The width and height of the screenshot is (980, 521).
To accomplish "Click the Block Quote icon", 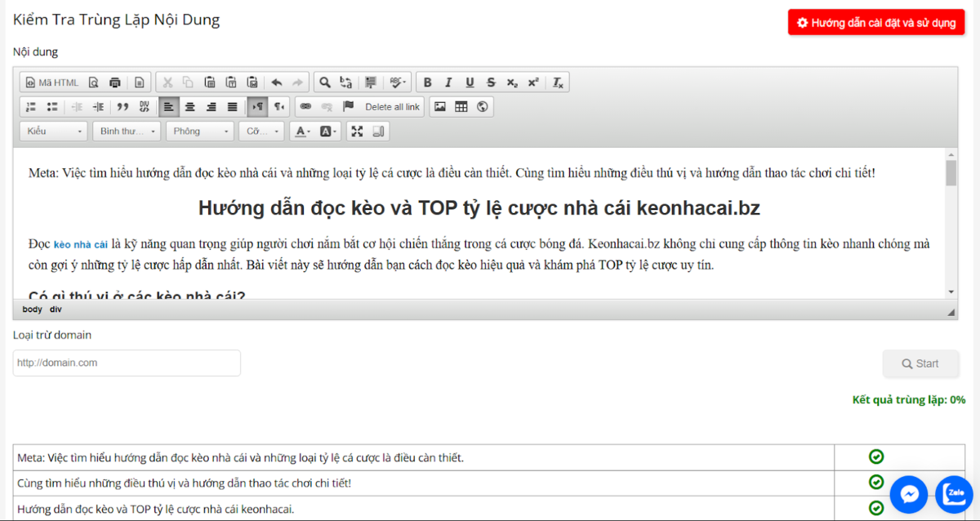I will (122, 107).
